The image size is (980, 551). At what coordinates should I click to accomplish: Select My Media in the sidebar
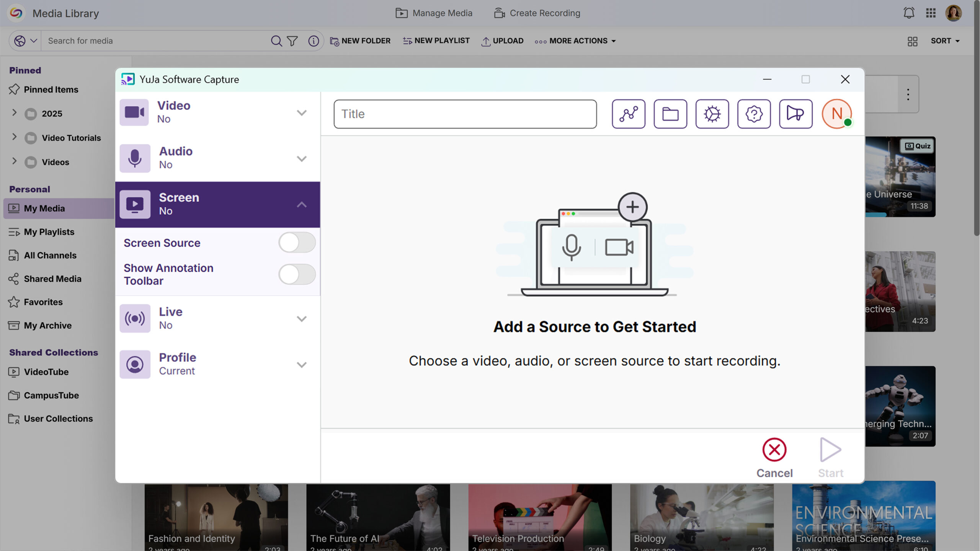coord(59,208)
